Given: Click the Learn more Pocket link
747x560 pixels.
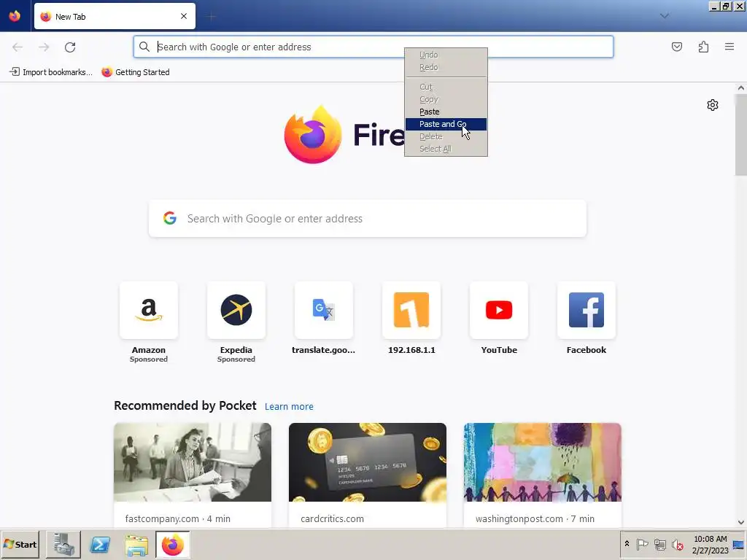Looking at the screenshot, I should coord(289,407).
